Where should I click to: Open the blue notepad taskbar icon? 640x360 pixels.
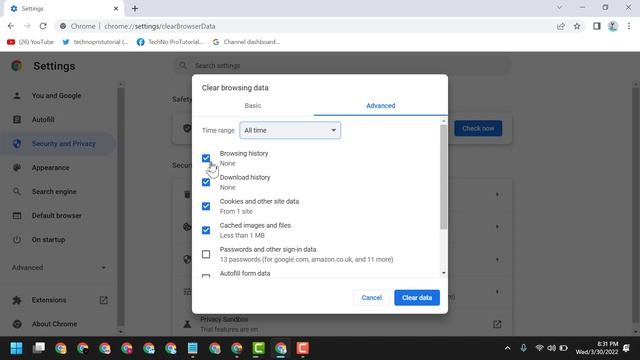(x=193, y=348)
